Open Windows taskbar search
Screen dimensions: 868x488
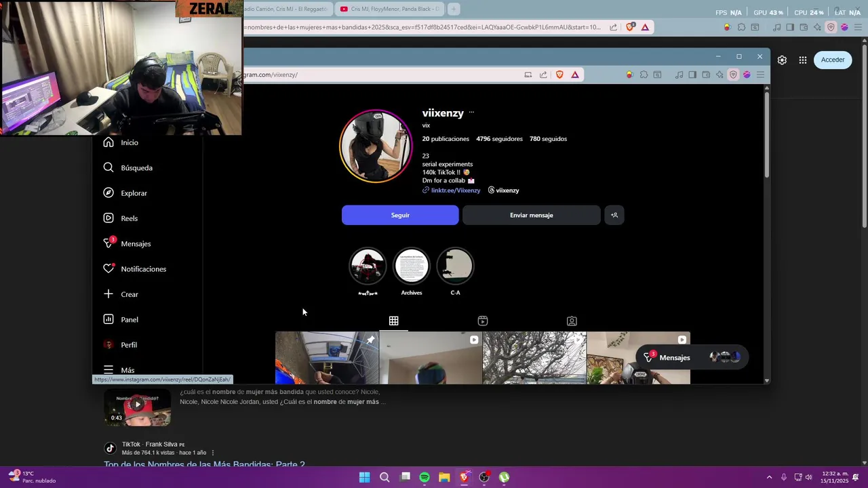(384, 477)
